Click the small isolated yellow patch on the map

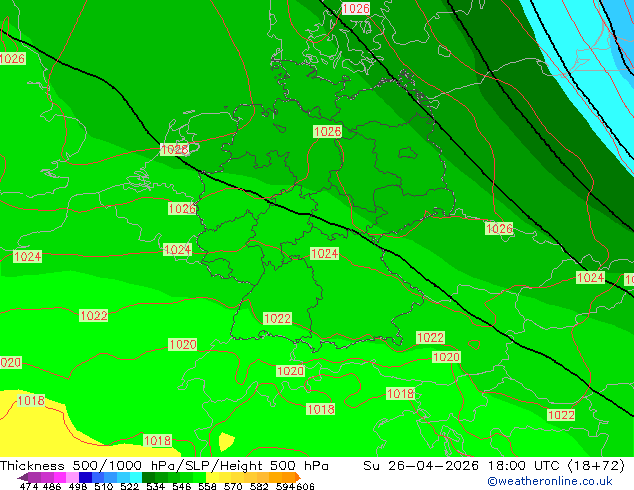tap(226, 441)
